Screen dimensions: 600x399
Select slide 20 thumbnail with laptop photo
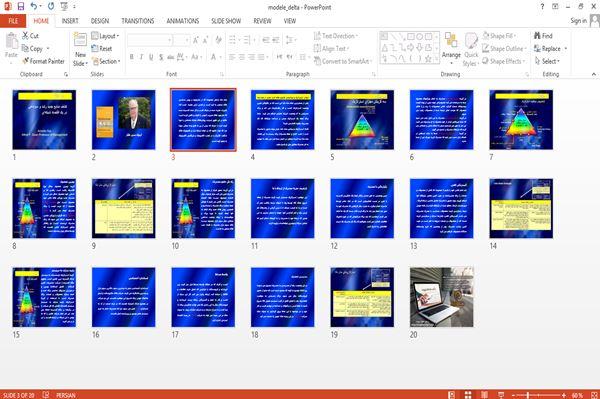[x=442, y=297]
